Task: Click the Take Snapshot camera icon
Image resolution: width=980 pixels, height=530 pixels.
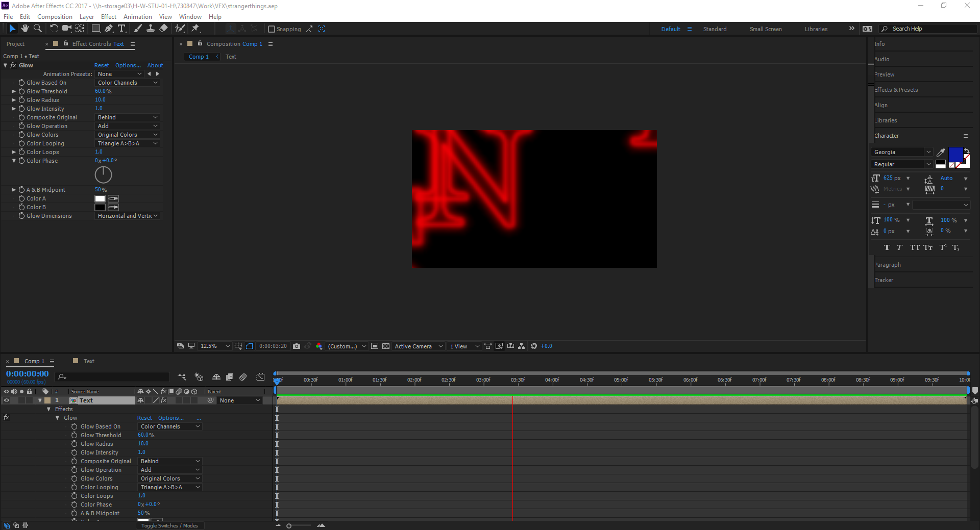Action: pyautogui.click(x=297, y=346)
